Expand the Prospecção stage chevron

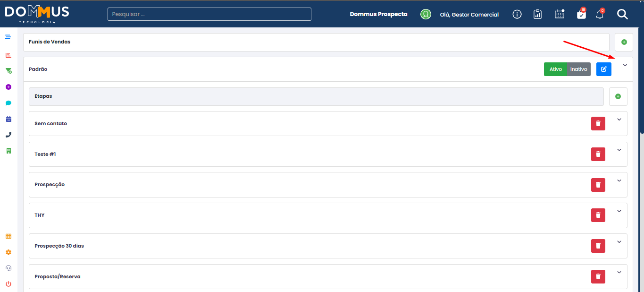click(x=619, y=180)
